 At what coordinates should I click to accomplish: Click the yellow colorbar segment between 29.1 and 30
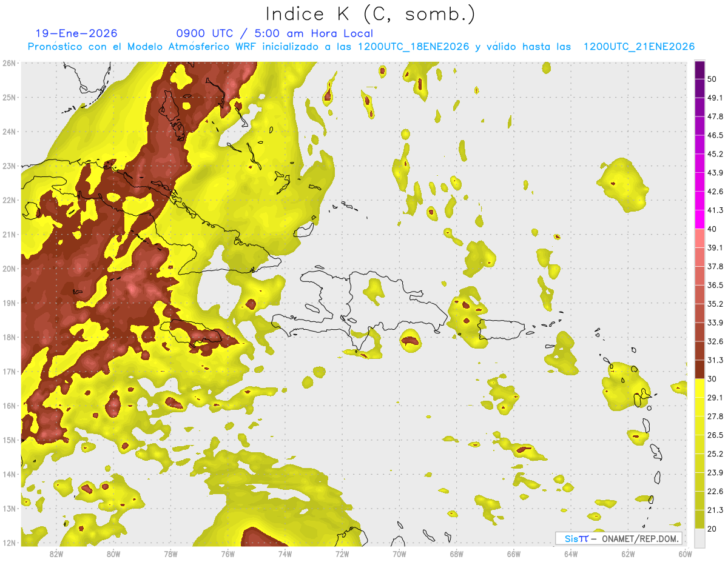click(699, 389)
